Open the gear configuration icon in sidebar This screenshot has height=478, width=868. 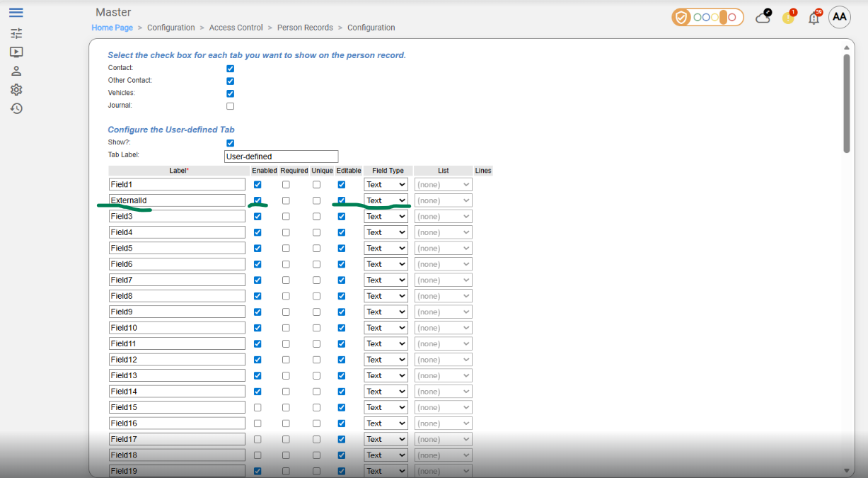(x=16, y=90)
